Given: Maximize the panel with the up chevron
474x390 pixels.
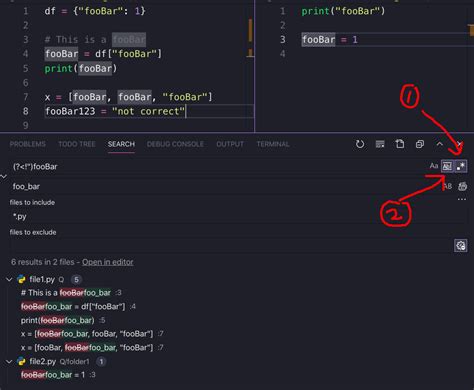Looking at the screenshot, I should (x=440, y=144).
